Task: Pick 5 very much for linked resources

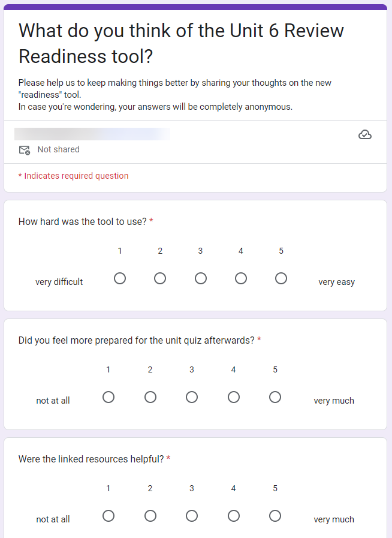Action: (275, 516)
